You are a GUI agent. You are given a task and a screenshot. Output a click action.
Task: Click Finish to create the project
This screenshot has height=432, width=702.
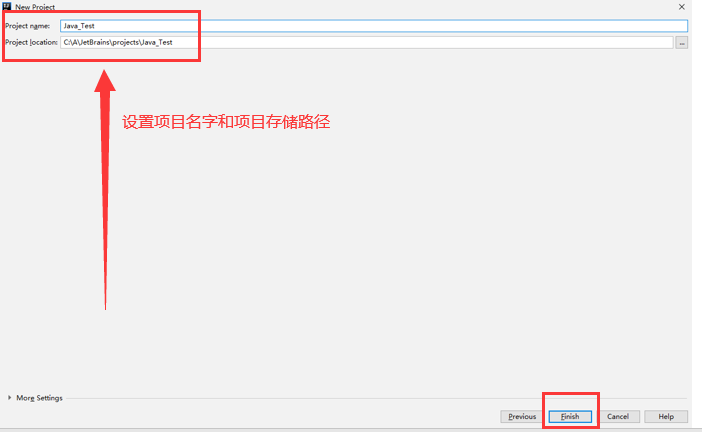coord(570,416)
